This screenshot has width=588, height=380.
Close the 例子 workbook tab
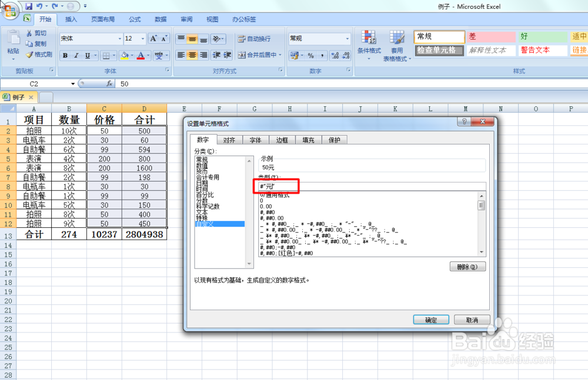[x=31, y=97]
